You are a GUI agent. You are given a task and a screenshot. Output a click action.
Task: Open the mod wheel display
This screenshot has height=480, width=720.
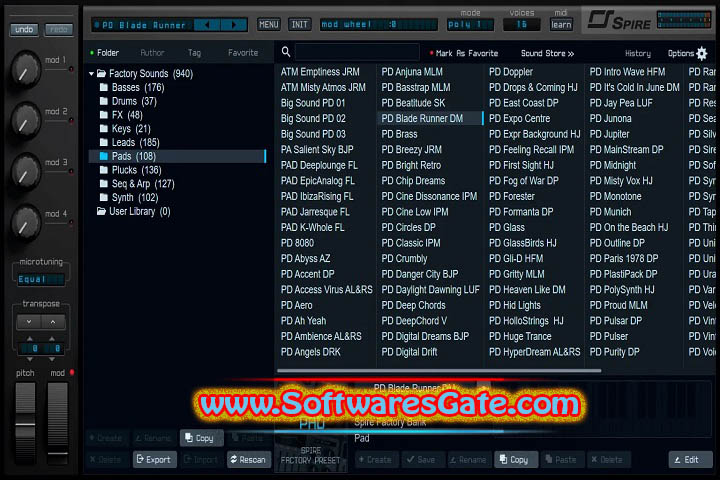pos(378,24)
